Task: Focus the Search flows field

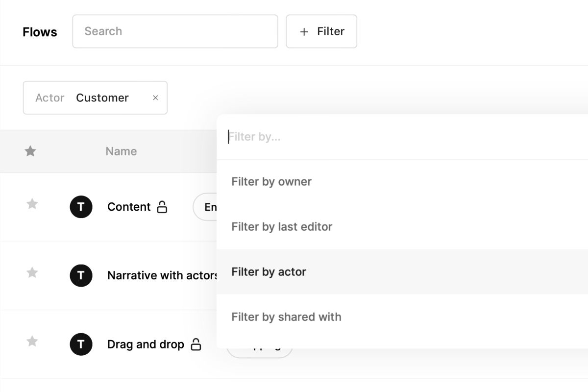Action: tap(175, 31)
